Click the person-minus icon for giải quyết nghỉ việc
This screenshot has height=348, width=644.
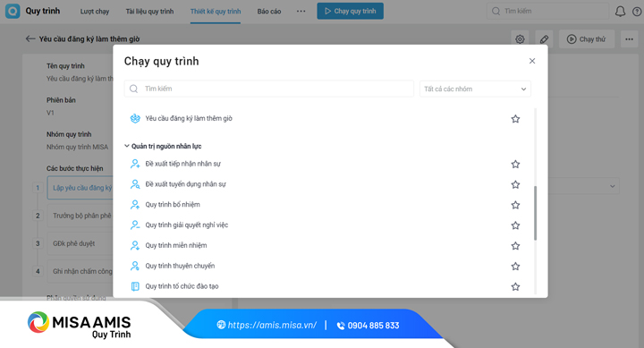tap(135, 225)
